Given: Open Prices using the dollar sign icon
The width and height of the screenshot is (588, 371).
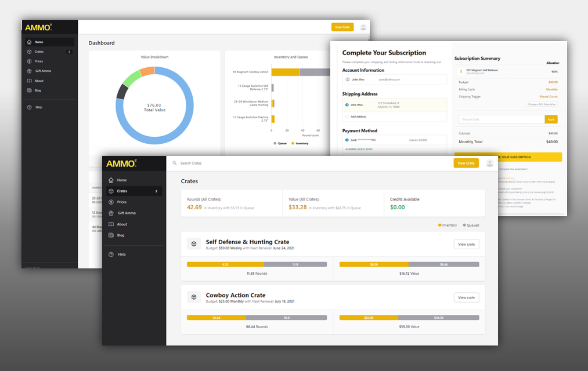Looking at the screenshot, I should pyautogui.click(x=110, y=201).
